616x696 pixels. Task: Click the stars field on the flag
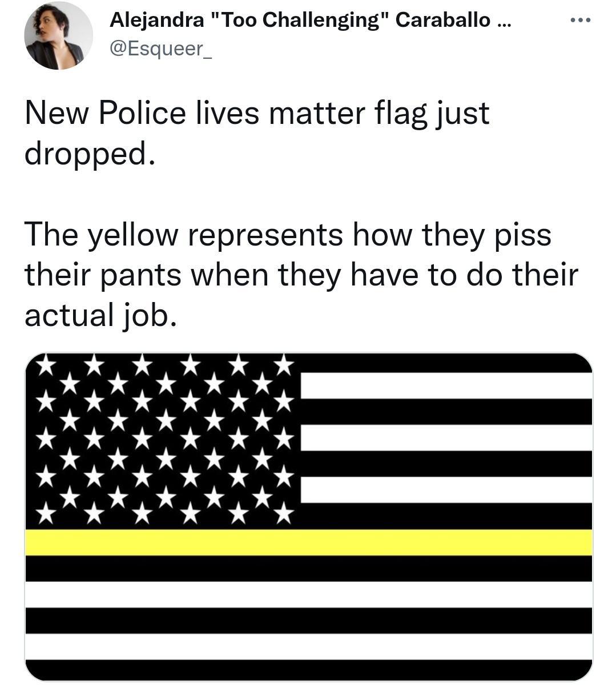(x=160, y=440)
